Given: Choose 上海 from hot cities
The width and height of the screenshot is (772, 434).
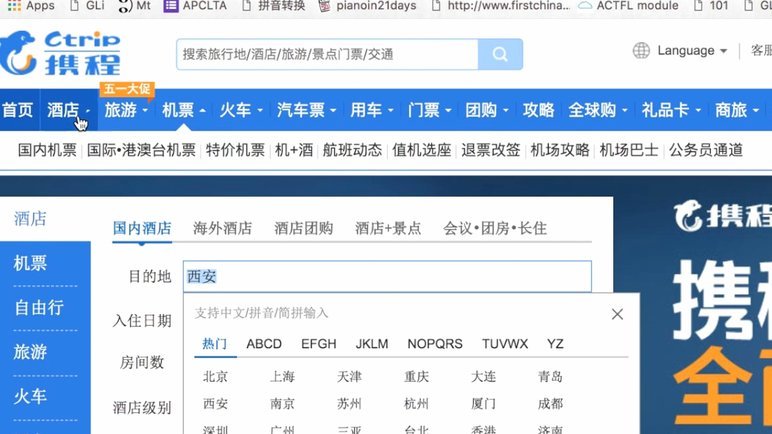Looking at the screenshot, I should pos(282,377).
